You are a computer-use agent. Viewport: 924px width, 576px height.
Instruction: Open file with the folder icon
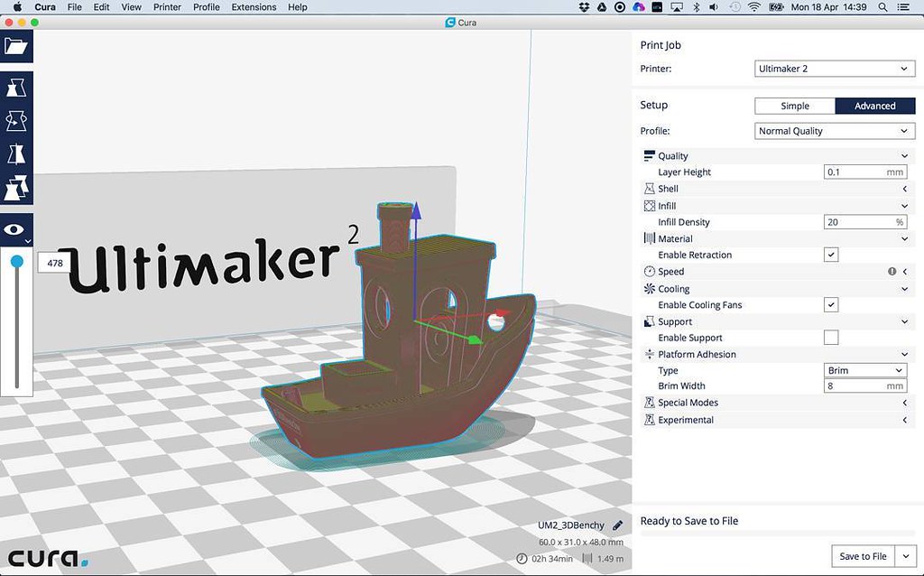tap(16, 46)
